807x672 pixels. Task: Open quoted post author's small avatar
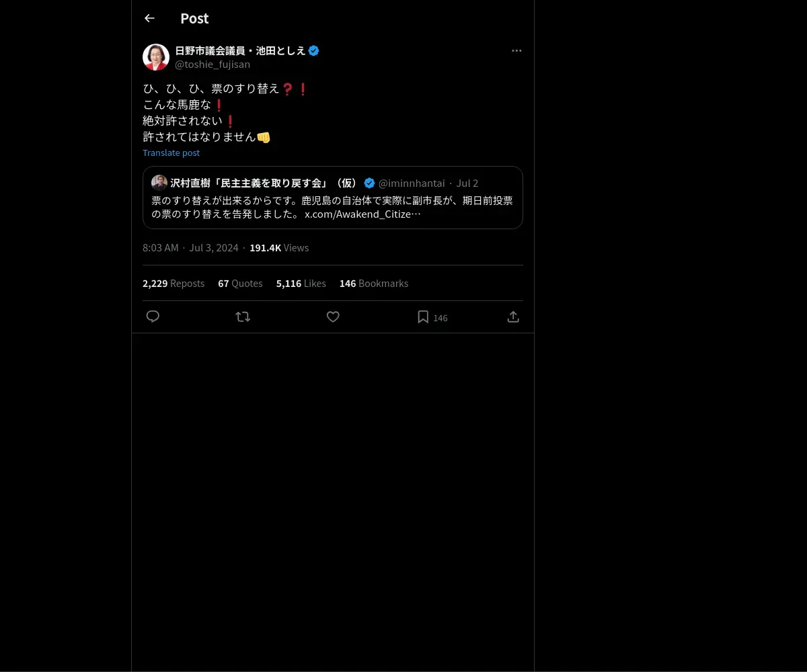point(159,183)
